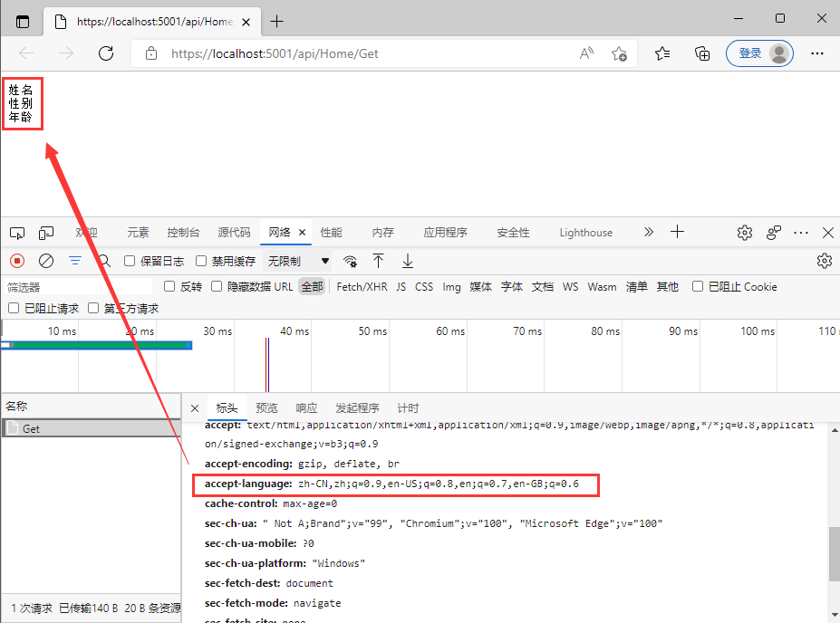The width and height of the screenshot is (840, 623).
Task: Switch to the 控制台 panel tab
Action: [x=184, y=232]
